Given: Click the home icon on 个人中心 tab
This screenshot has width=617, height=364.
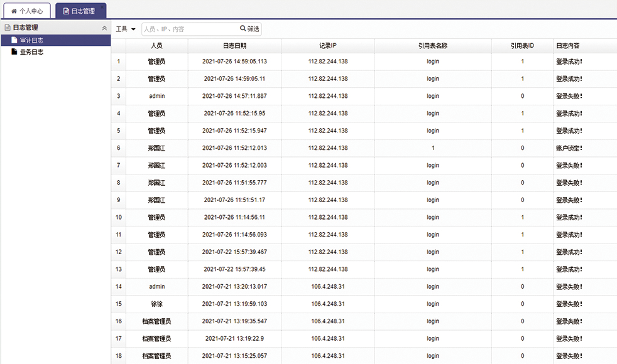Looking at the screenshot, I should (x=14, y=11).
